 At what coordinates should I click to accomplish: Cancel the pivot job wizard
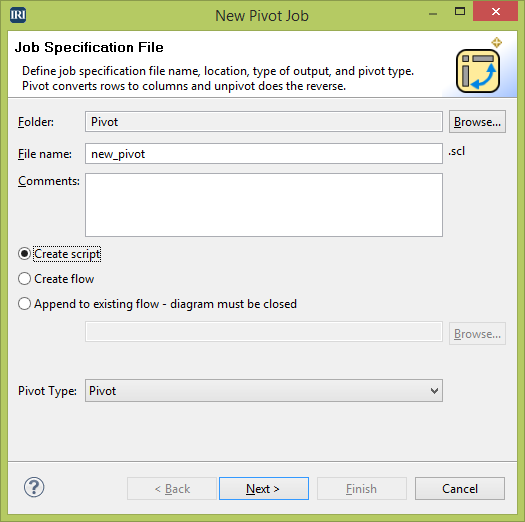[x=460, y=489]
